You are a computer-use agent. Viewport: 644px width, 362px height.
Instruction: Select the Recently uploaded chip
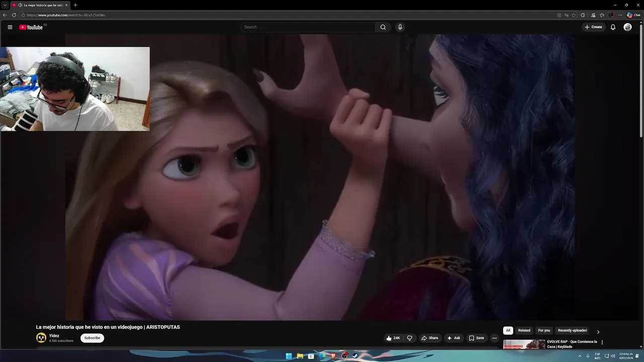(x=573, y=330)
